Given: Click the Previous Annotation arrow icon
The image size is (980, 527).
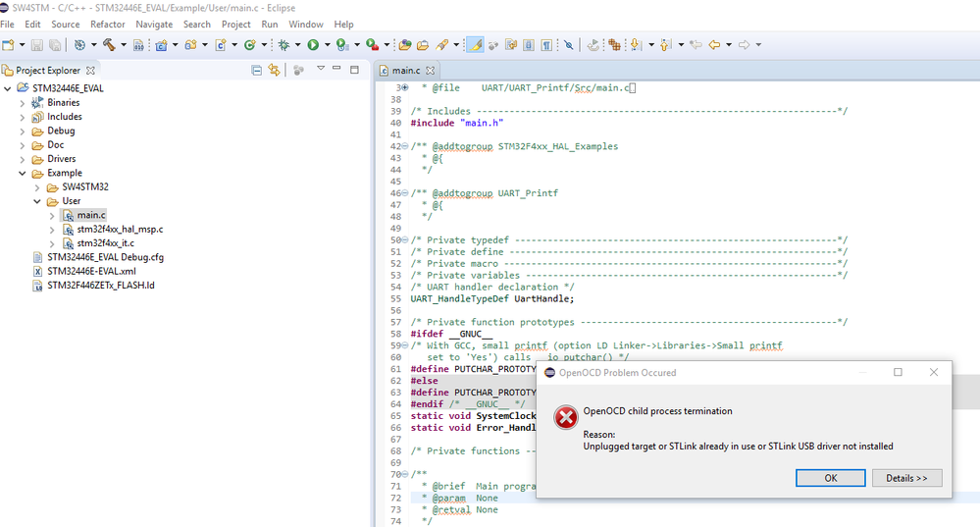Looking at the screenshot, I should click(666, 45).
